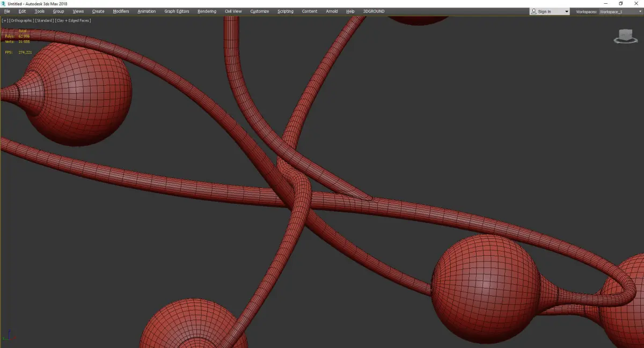Open the 3DGROUND menu

click(x=374, y=11)
